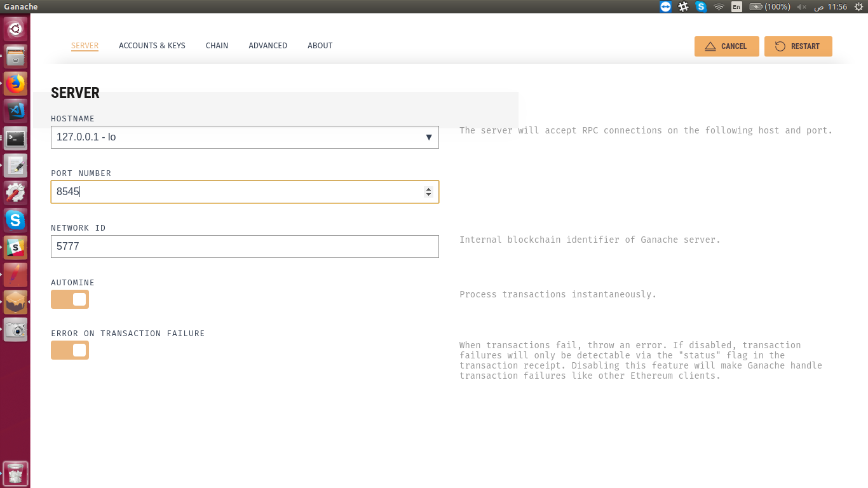Click the TeamViewer tray icon
The width and height of the screenshot is (868, 488).
pyautogui.click(x=665, y=6)
